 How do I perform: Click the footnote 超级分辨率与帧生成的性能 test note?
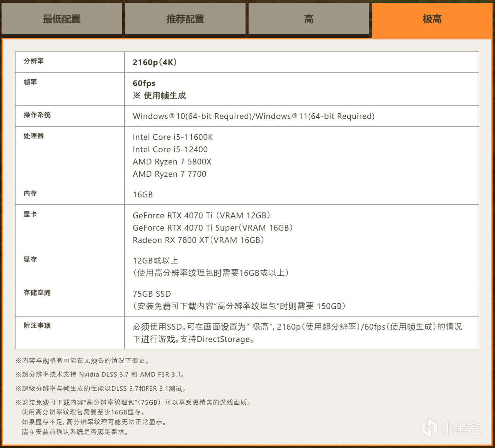(101, 388)
